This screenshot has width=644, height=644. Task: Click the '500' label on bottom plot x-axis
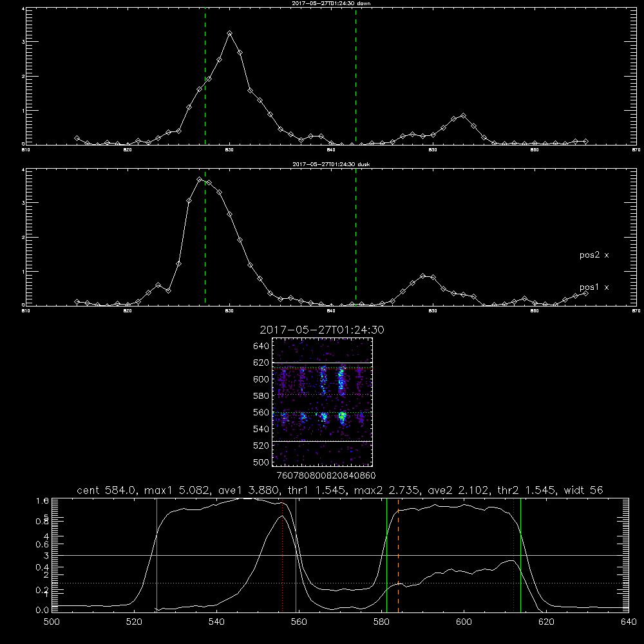[52, 622]
